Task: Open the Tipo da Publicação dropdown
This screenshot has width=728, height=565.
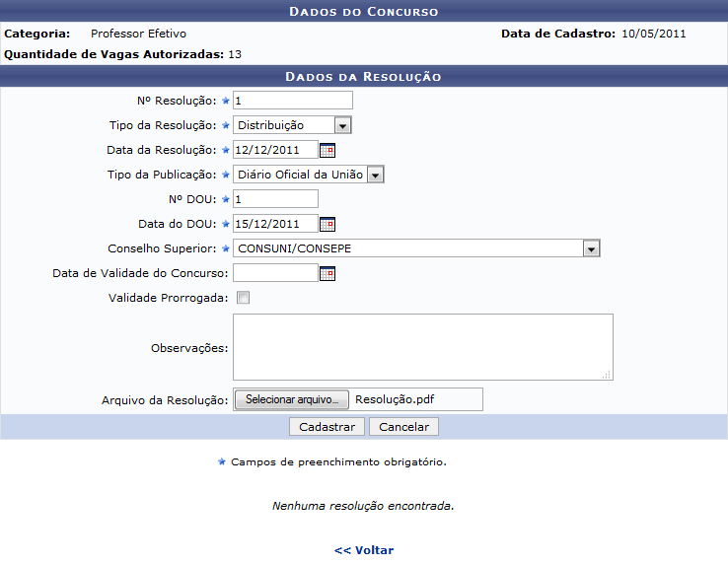Action: [x=375, y=175]
